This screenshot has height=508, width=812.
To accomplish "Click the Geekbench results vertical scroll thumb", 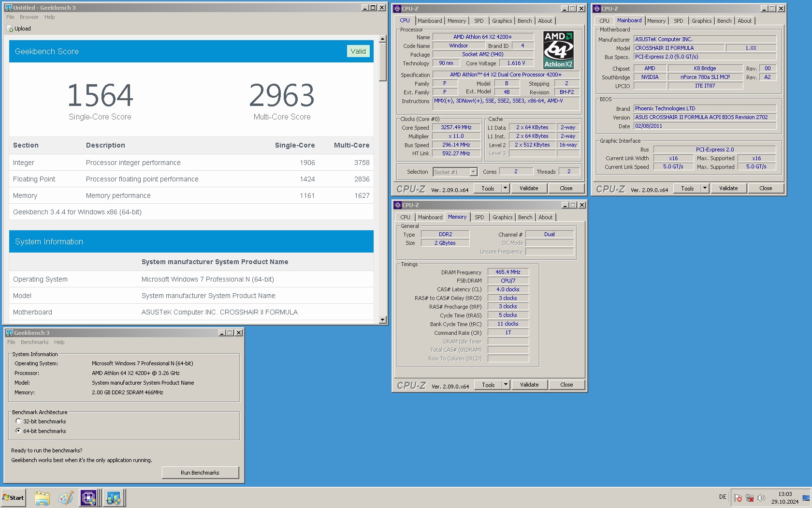I will 383,62.
